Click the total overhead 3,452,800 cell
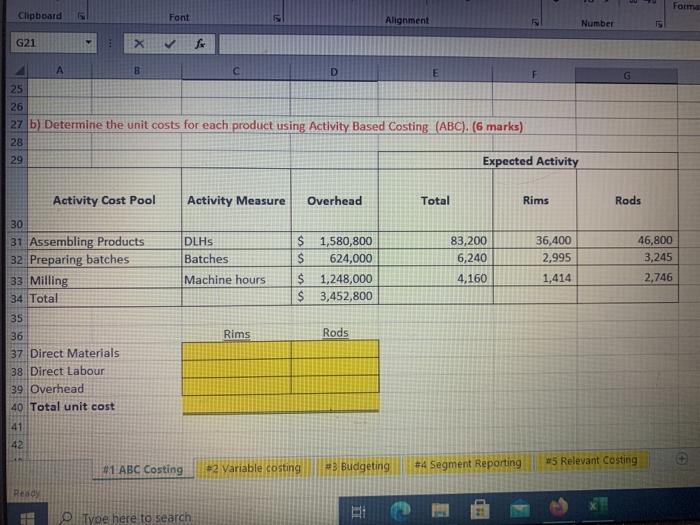 point(335,296)
